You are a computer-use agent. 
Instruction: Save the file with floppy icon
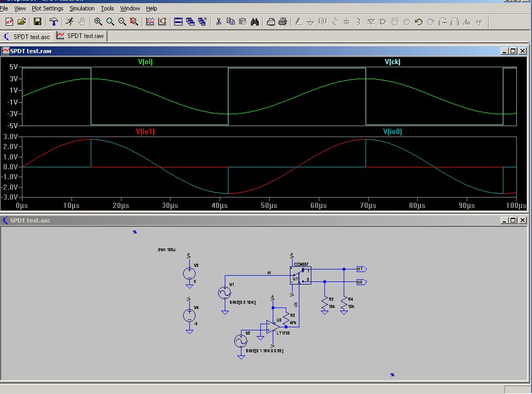click(38, 21)
